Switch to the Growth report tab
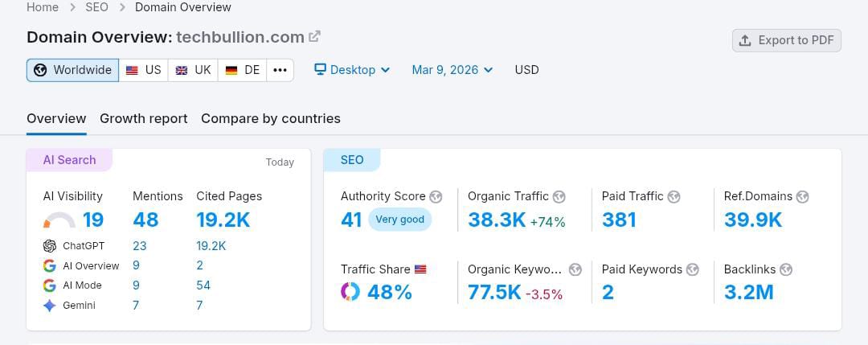 tap(144, 118)
